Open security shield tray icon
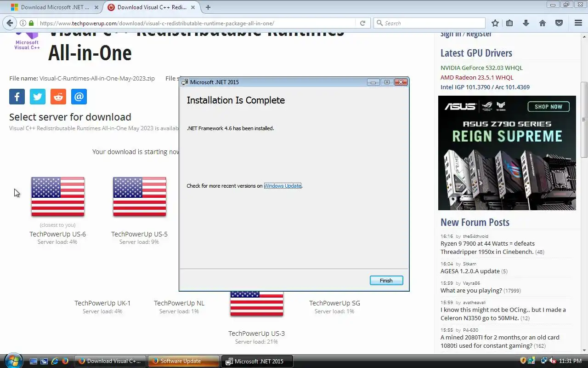This screenshot has width=588, height=368. 523,361
